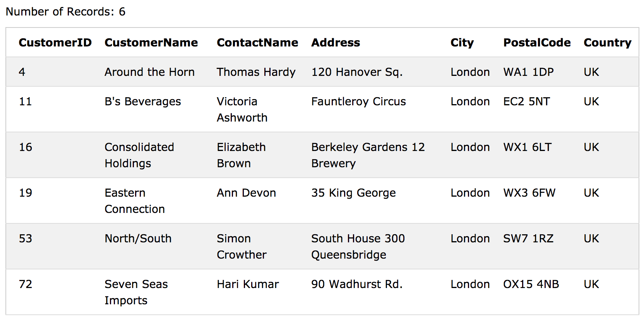Click the Victoria Ashworth contact cell
Image resolution: width=644 pixels, height=319 pixels.
click(242, 110)
